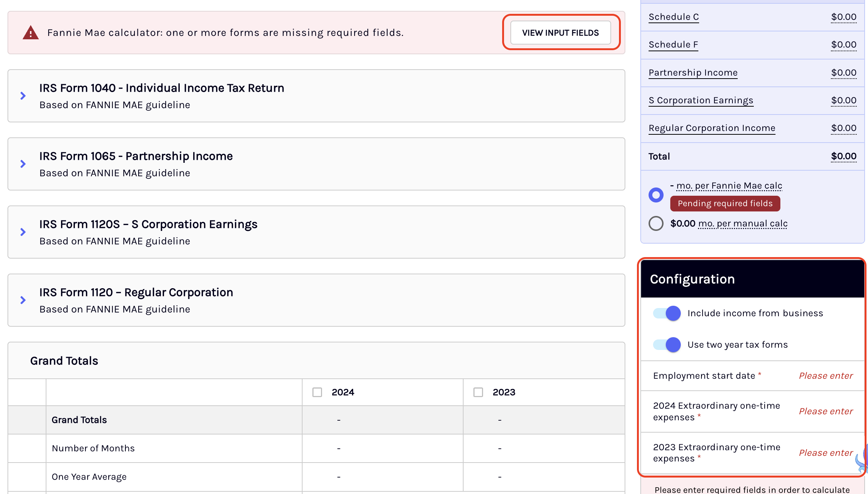
Task: Check the 2024 column checkbox
Action: (317, 392)
